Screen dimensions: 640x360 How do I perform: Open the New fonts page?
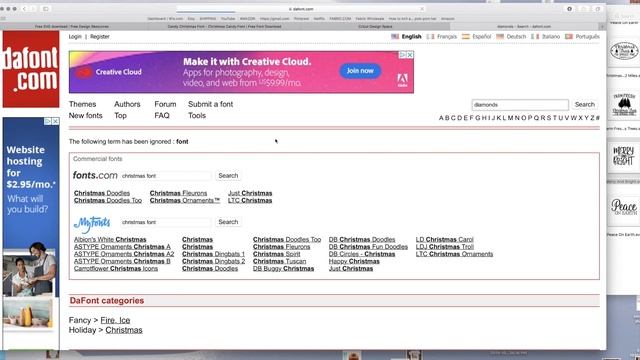coord(85,116)
